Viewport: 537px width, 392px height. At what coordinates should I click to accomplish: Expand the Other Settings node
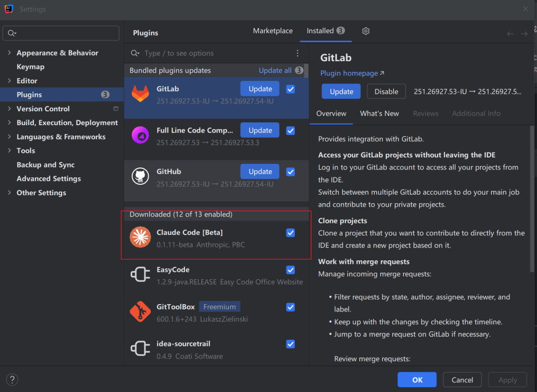click(x=9, y=193)
